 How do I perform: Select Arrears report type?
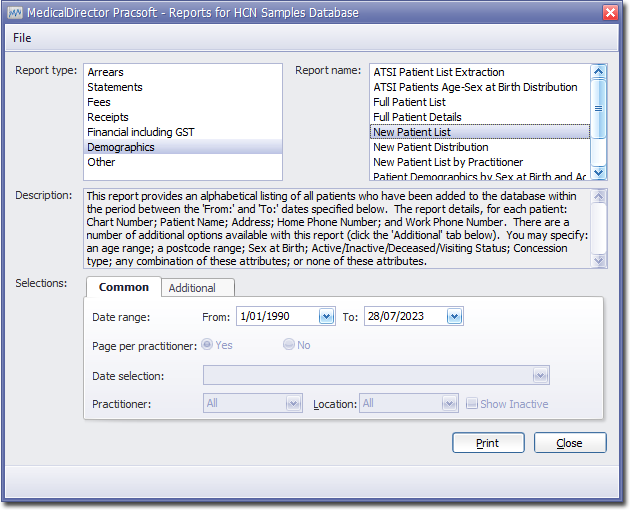coord(105,72)
